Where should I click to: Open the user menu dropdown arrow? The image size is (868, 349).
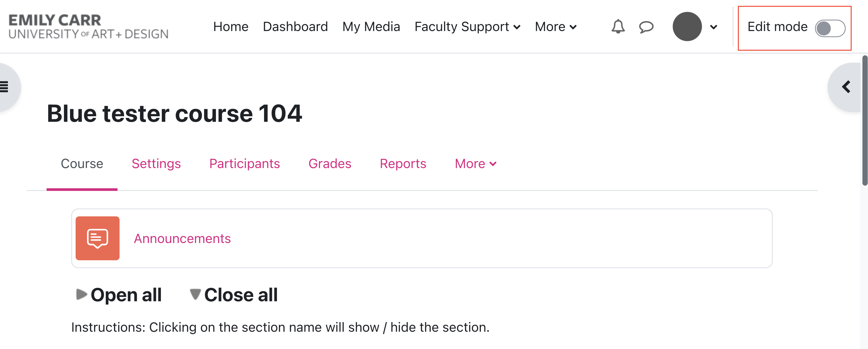713,27
